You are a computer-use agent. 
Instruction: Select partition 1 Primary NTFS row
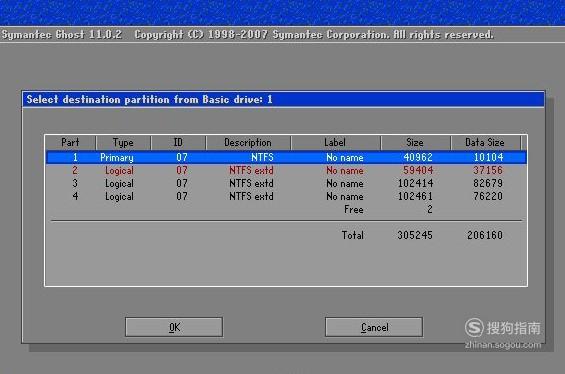coord(286,157)
